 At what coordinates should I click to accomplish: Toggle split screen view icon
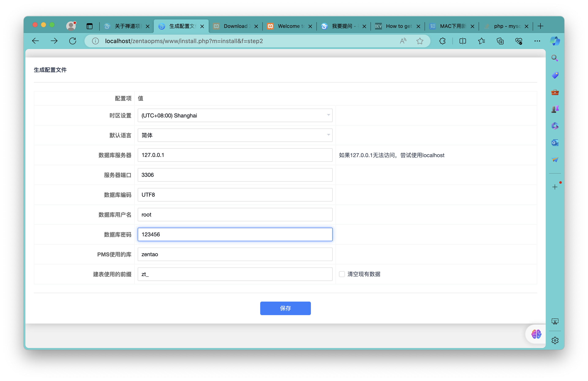point(463,41)
